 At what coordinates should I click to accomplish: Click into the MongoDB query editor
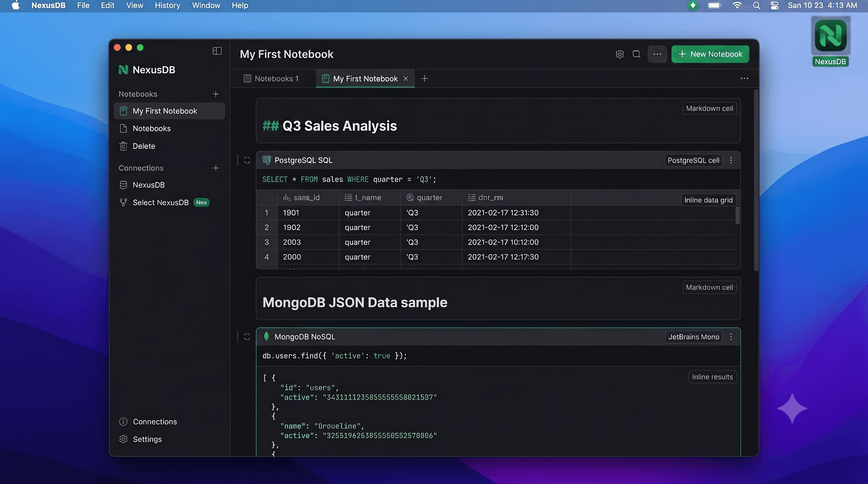tap(498, 356)
